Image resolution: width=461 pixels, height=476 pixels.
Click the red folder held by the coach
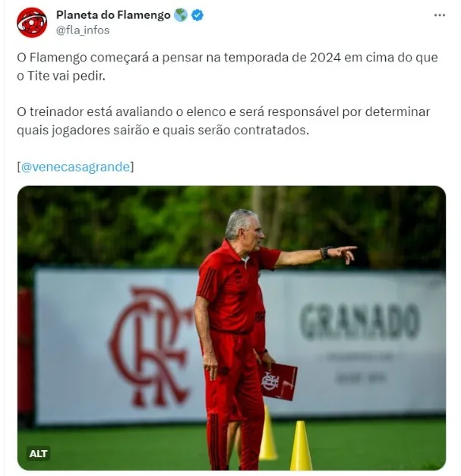(278, 381)
